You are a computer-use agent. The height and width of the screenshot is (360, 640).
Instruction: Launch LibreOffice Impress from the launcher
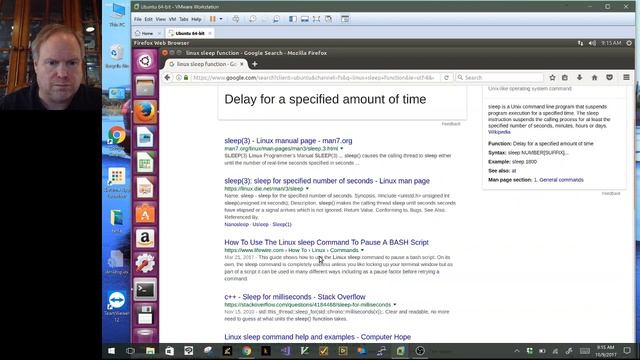tap(145, 188)
